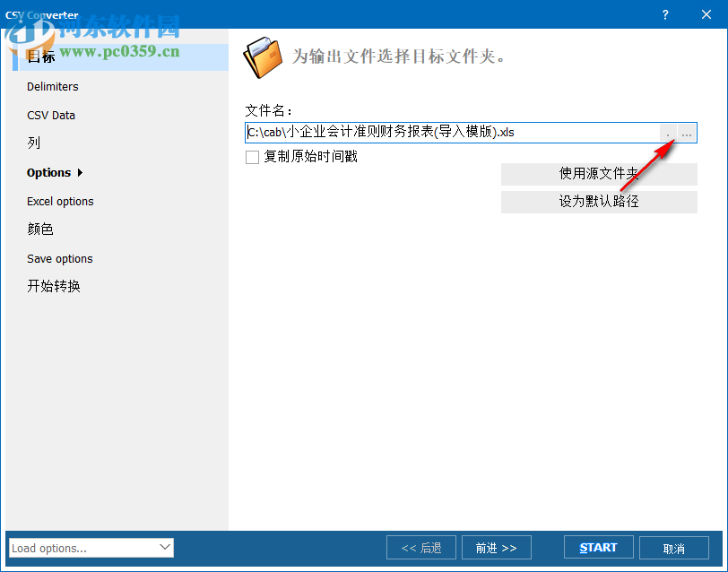Click the 使用源文件夹 button

pos(599,174)
